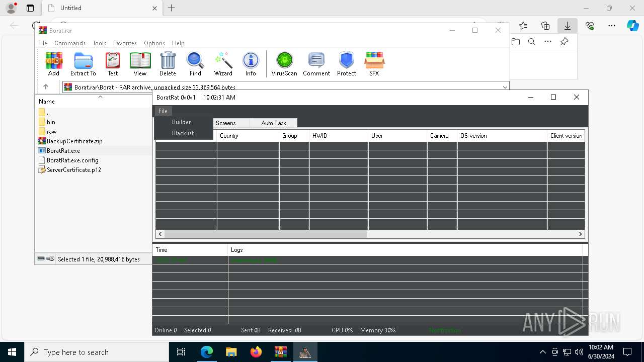The width and height of the screenshot is (644, 362).
Task: Click the Protect shield icon
Action: coord(347,64)
